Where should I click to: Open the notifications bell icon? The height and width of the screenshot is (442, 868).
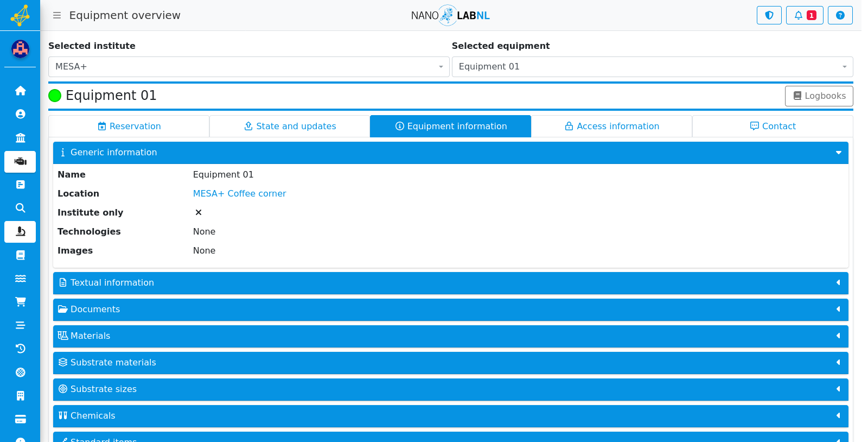805,15
